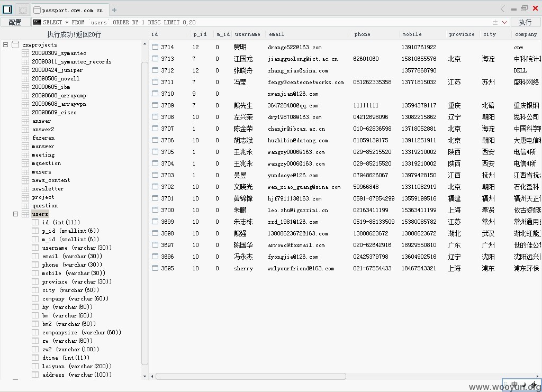This screenshot has width=542, height=392.
Task: Toggle the sidebar panel icon at top-left
Action: [x=7, y=10]
